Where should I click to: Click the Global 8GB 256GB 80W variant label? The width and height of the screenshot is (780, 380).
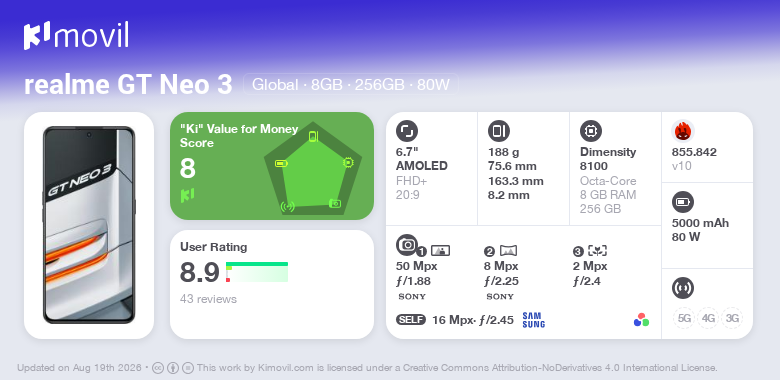pyautogui.click(x=351, y=85)
